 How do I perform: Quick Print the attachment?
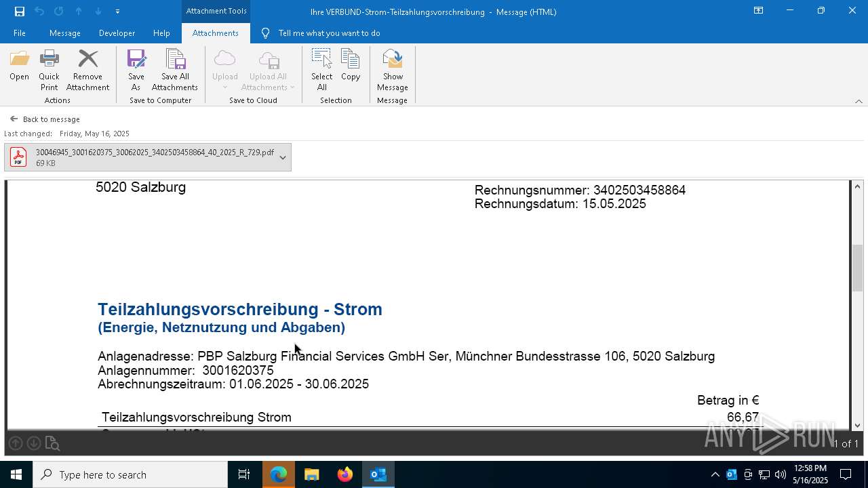[x=49, y=70]
